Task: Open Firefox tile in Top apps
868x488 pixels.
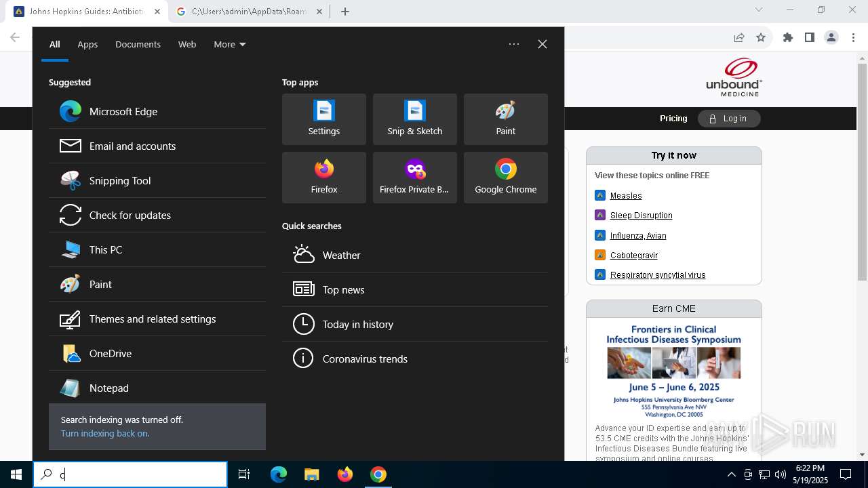Action: [323, 177]
